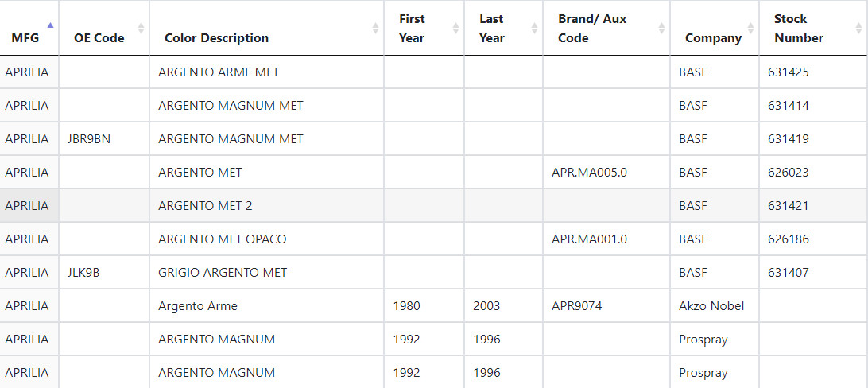The height and width of the screenshot is (388, 868).
Task: Click the APR9074 brand code cell
Action: pos(576,306)
